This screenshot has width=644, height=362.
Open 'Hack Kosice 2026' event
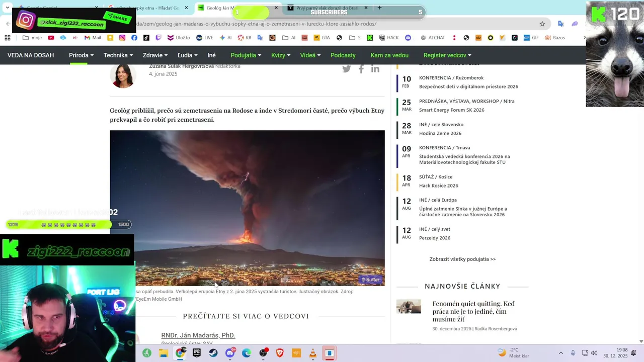pos(438,186)
